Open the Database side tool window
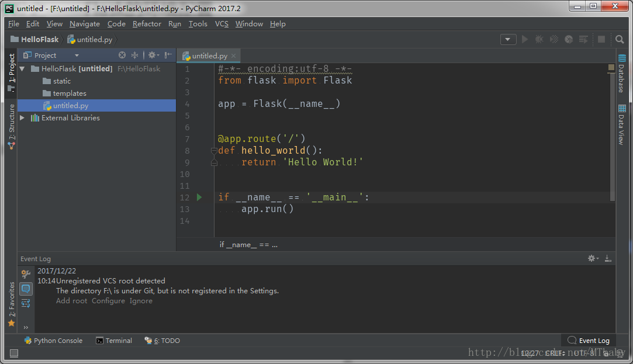 coord(622,74)
